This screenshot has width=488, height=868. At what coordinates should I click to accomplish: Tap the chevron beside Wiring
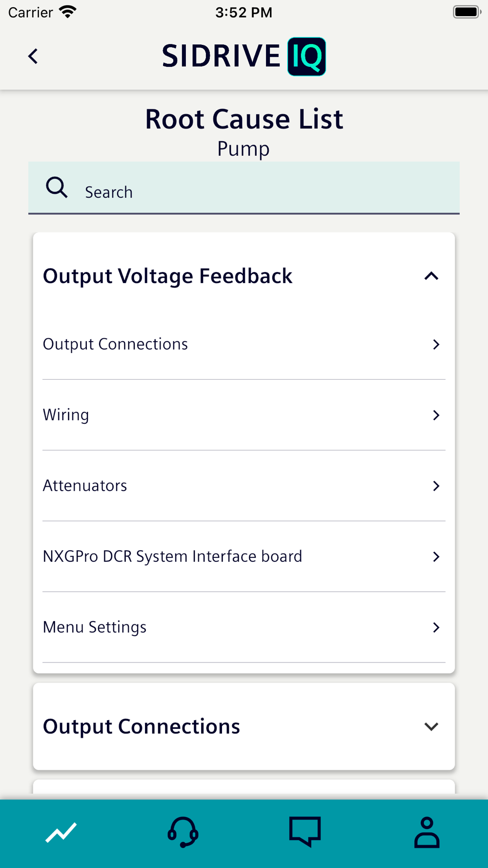[436, 415]
